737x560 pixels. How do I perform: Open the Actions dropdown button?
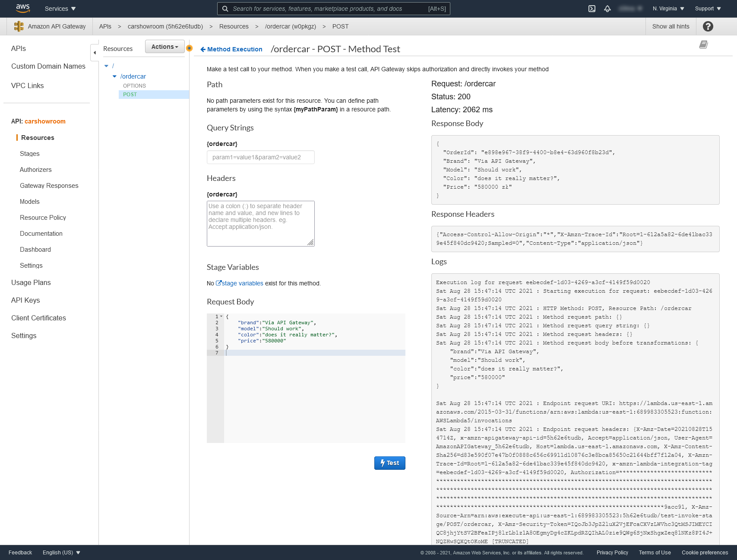tap(165, 47)
